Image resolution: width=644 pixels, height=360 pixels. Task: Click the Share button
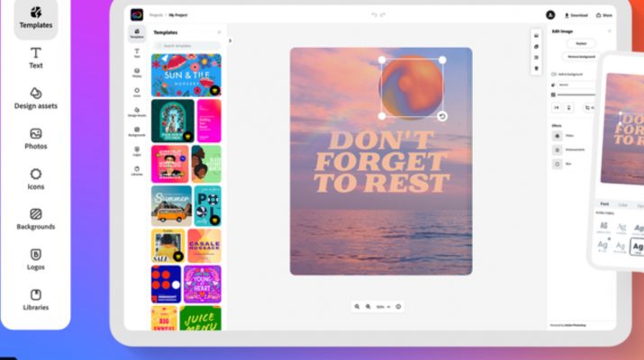604,15
